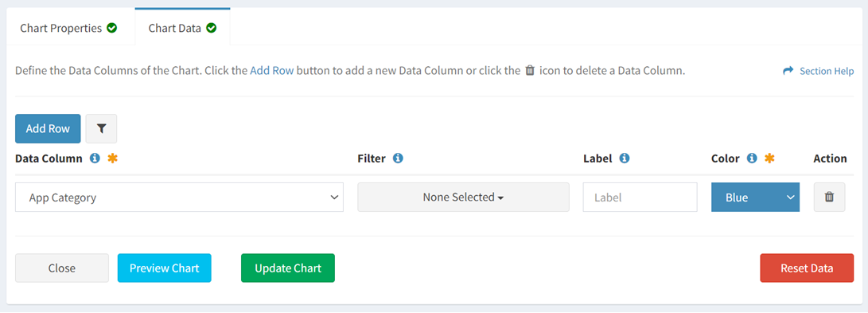
Task: Click the Chart Data green checkmark icon
Action: (211, 28)
